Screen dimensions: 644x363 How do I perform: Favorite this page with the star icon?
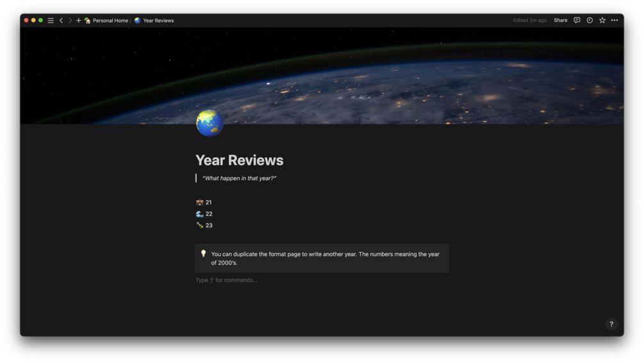pyautogui.click(x=602, y=20)
